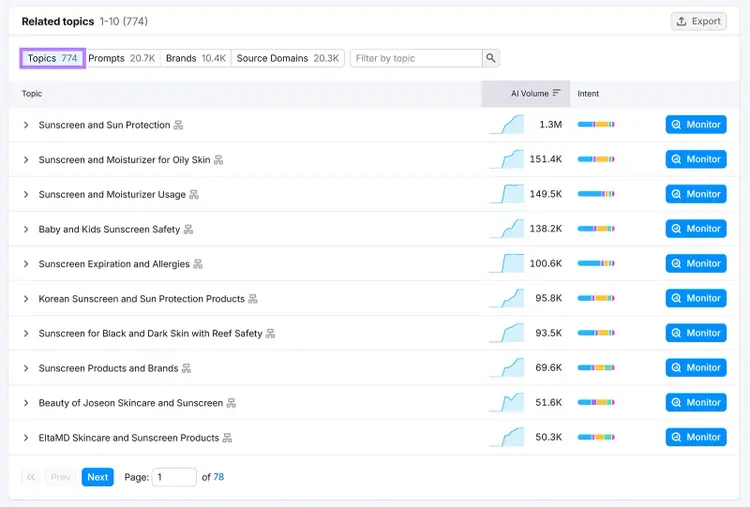
Task: Switch to the Prompts 20.7K tab
Action: click(x=122, y=58)
